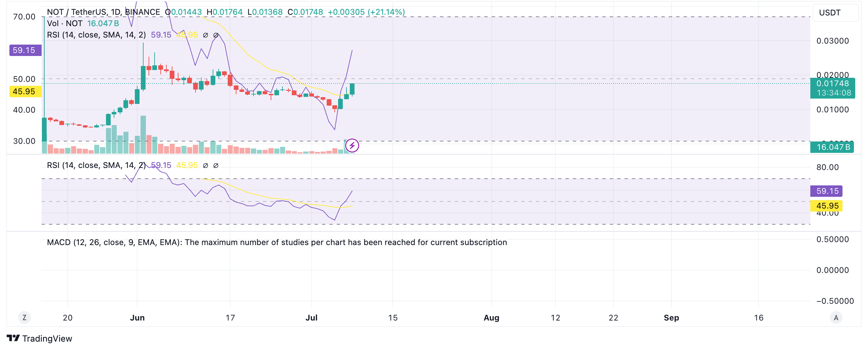Click the +0.00305 (+21.14%) change text

pyautogui.click(x=366, y=12)
